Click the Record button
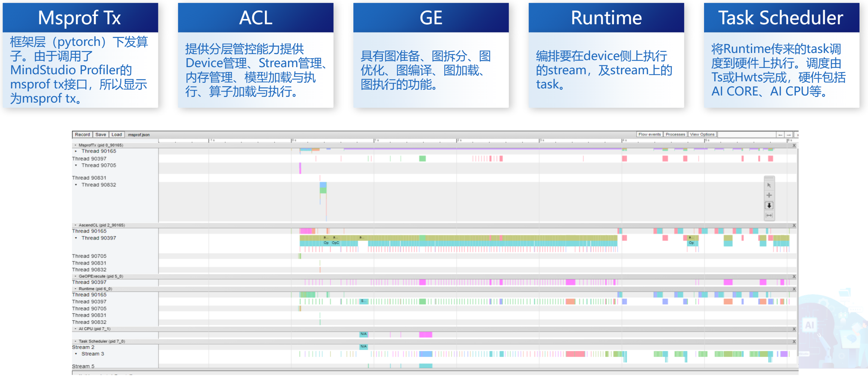The width and height of the screenshot is (868, 376). pos(82,135)
